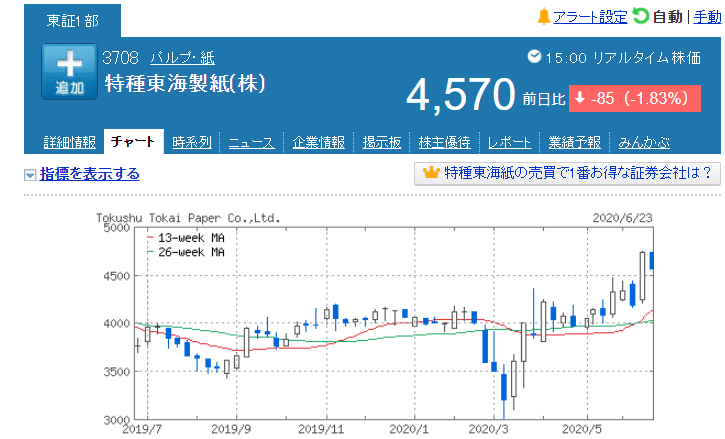Viewport: 725px width, 439px height.
Task: Select 自動 update mode
Action: coord(667,17)
